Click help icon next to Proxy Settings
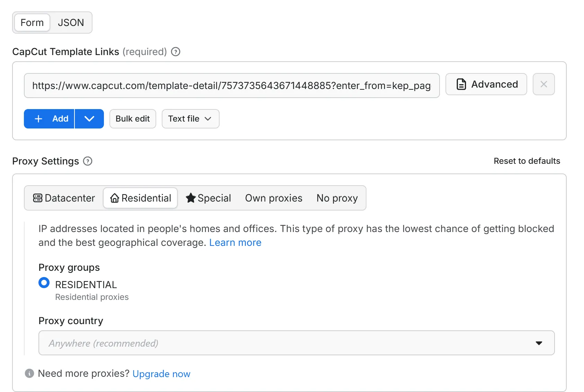This screenshot has height=392, width=584. pyautogui.click(x=88, y=161)
